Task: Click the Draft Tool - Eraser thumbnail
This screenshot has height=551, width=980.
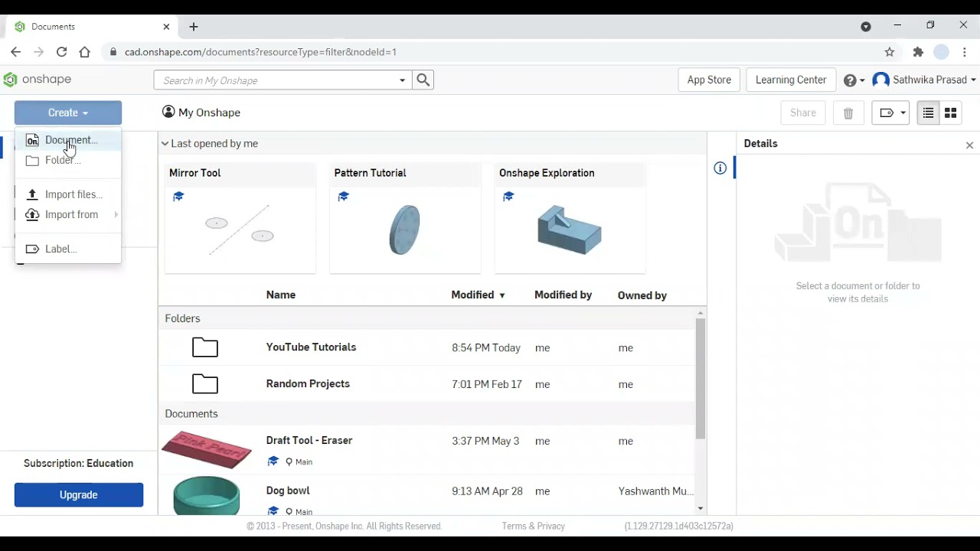Action: point(207,450)
